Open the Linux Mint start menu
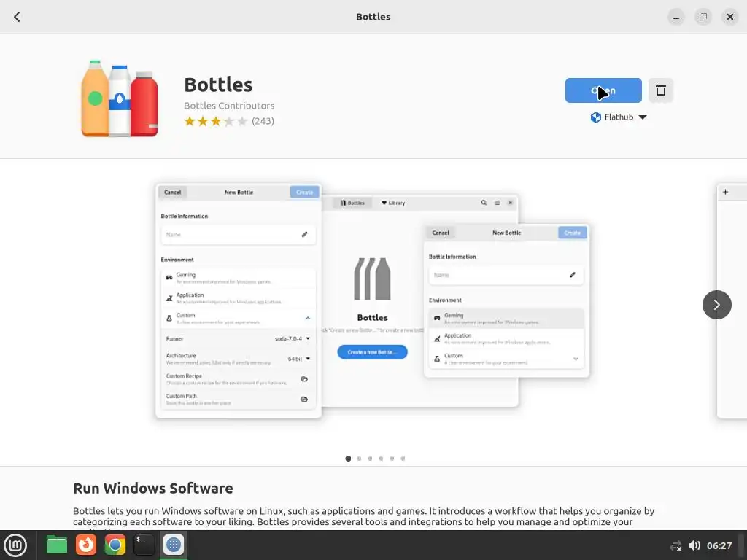Image resolution: width=747 pixels, height=560 pixels. 15,545
